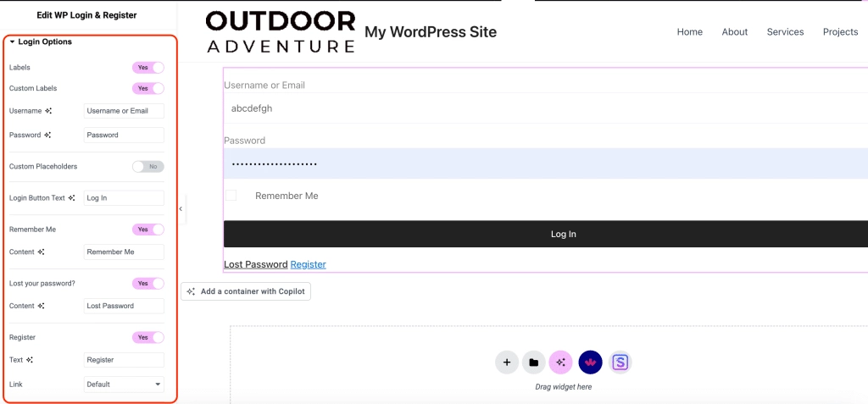This screenshot has width=868, height=404.
Task: Click AI sparkle icon next to Username label
Action: click(48, 111)
